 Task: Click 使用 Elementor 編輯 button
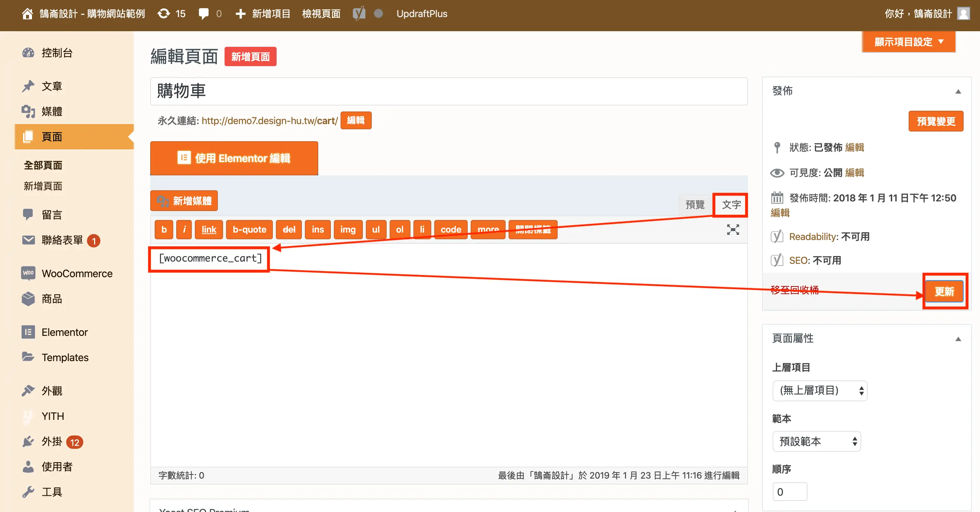tap(234, 158)
